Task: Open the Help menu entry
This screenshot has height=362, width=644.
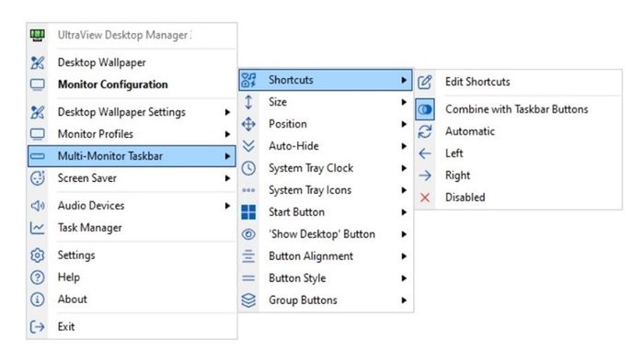Action: tap(132, 277)
